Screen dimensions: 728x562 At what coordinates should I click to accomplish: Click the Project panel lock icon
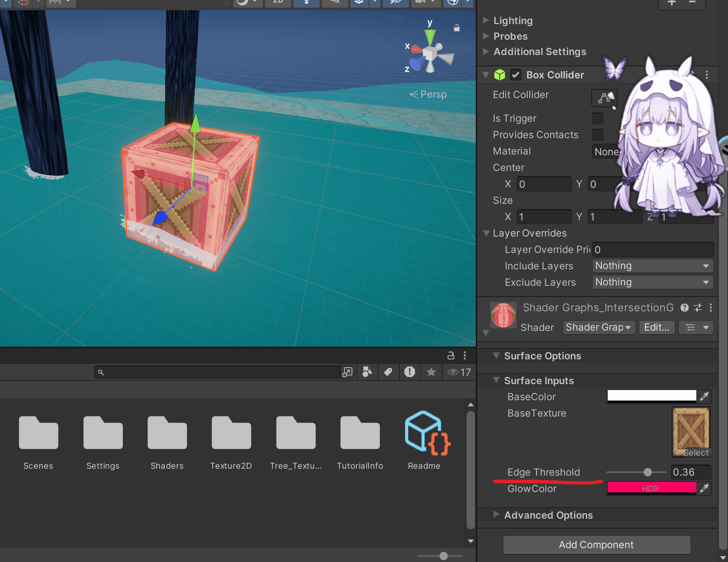tap(451, 355)
